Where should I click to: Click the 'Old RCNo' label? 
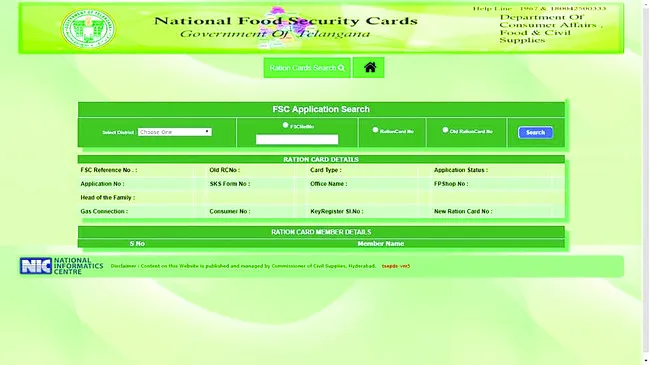pos(224,170)
